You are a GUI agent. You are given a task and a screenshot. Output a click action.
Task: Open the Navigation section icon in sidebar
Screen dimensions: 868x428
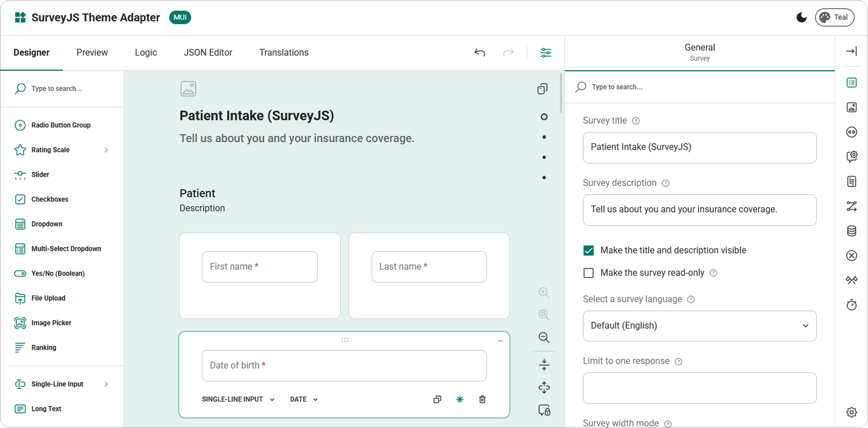pyautogui.click(x=852, y=132)
